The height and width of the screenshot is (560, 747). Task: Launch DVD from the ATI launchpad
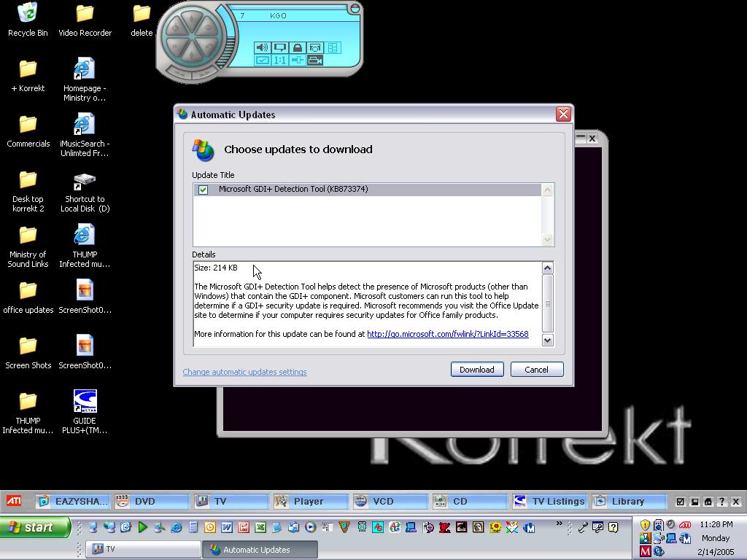coord(152,501)
